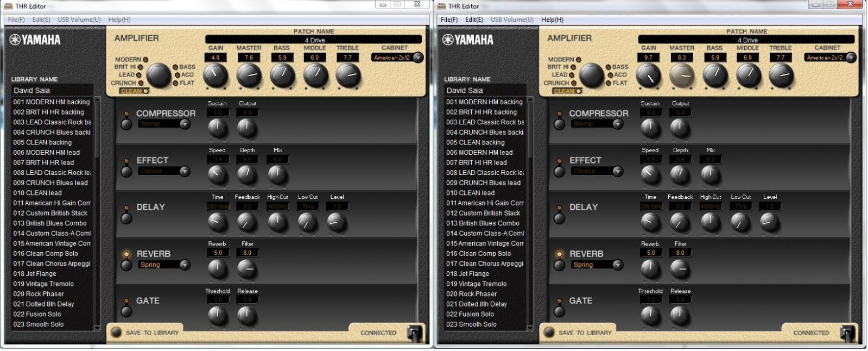Screen dimensions: 868x351
Task: Click amp type selector knob in right window
Action: pos(591,76)
